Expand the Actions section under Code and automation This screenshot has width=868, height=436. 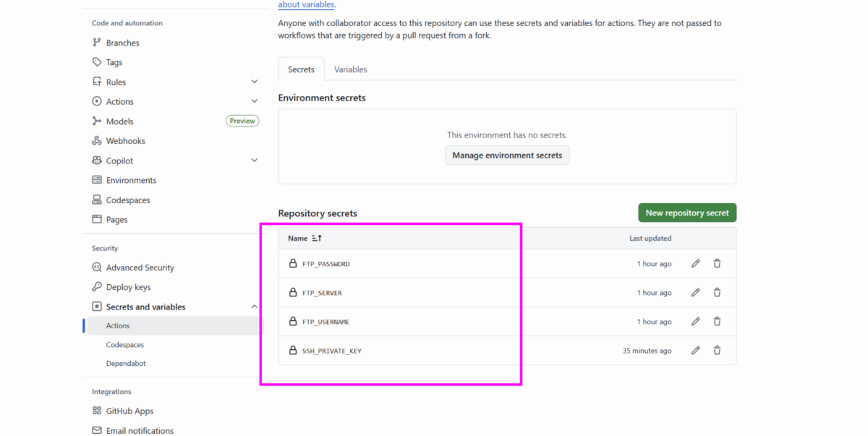(x=254, y=102)
